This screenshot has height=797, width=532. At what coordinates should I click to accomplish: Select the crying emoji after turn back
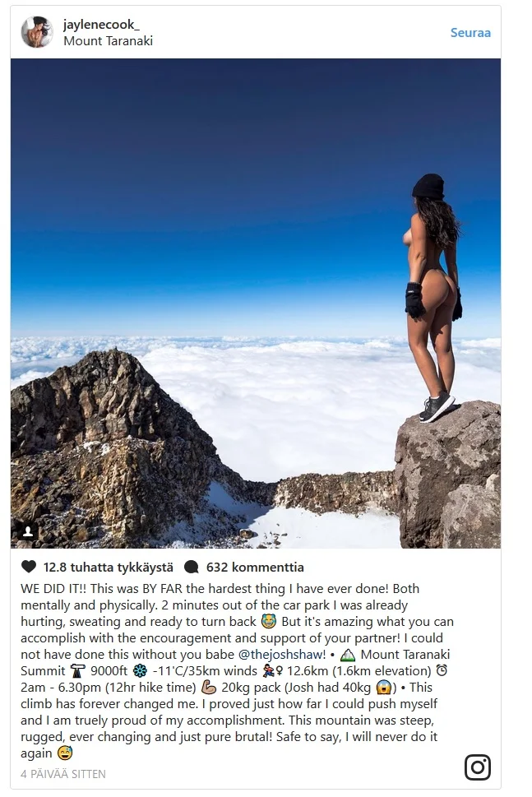[268, 622]
